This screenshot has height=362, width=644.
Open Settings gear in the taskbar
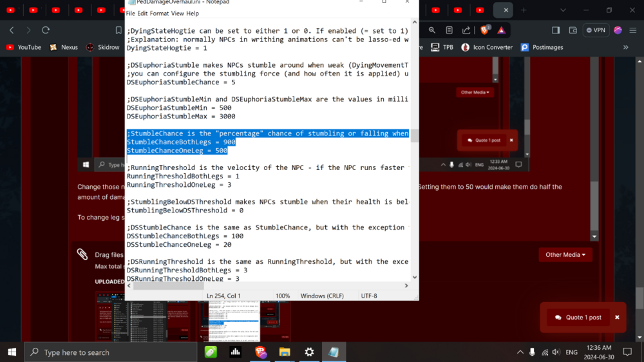click(x=309, y=352)
